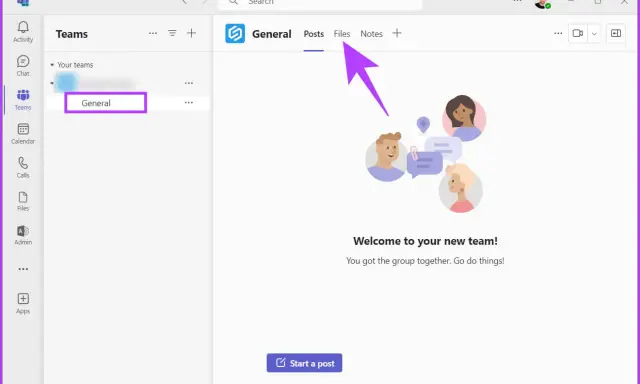
Task: Click the General channel title
Action: pos(271,34)
